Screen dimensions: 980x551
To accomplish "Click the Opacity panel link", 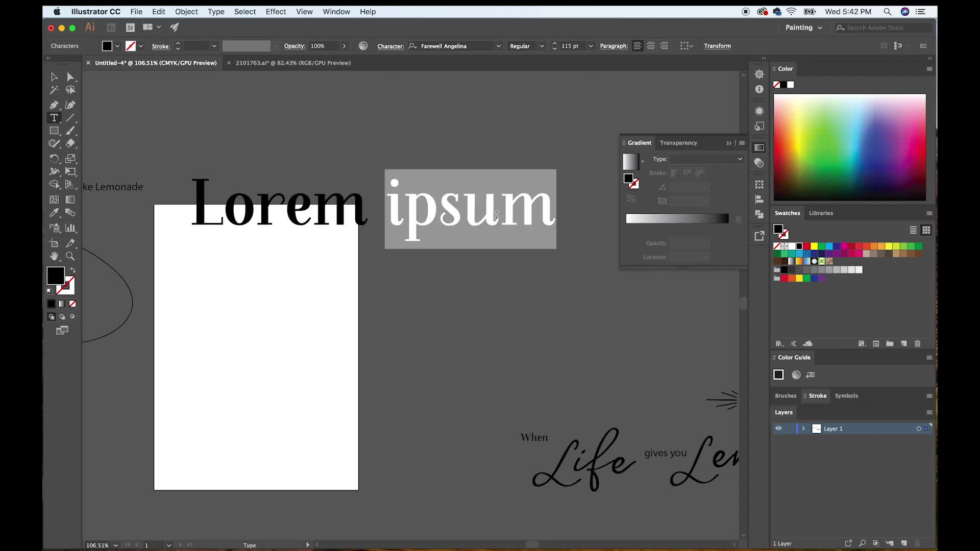I will tap(295, 46).
